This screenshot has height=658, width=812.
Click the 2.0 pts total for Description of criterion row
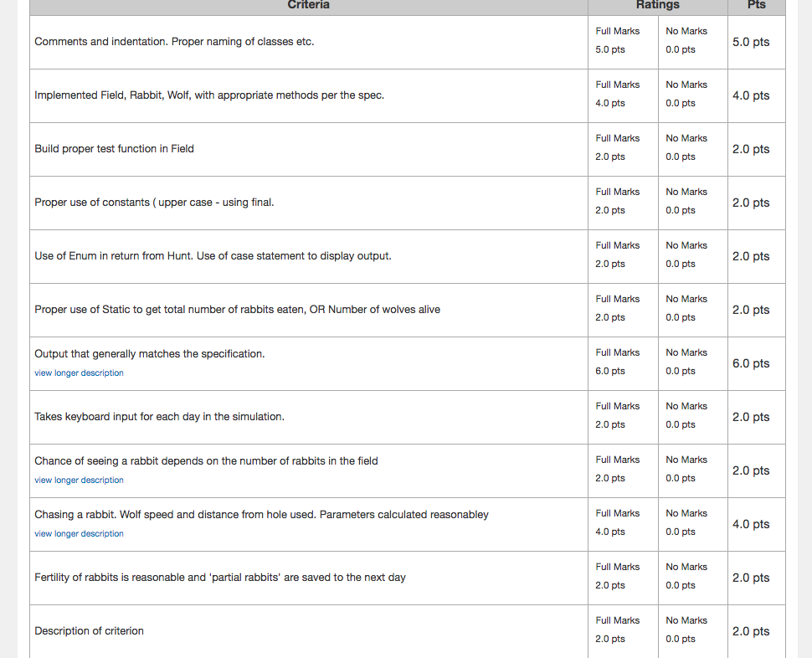click(750, 631)
